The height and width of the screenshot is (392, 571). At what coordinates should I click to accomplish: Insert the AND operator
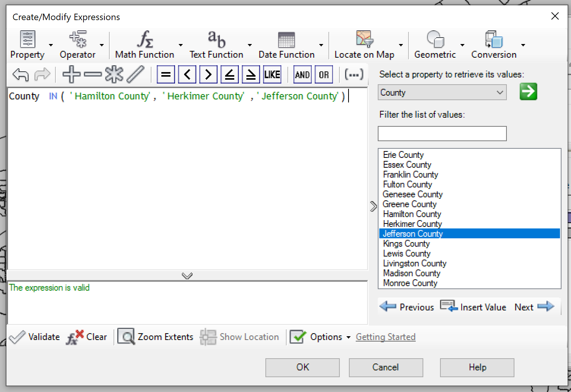[x=302, y=74]
